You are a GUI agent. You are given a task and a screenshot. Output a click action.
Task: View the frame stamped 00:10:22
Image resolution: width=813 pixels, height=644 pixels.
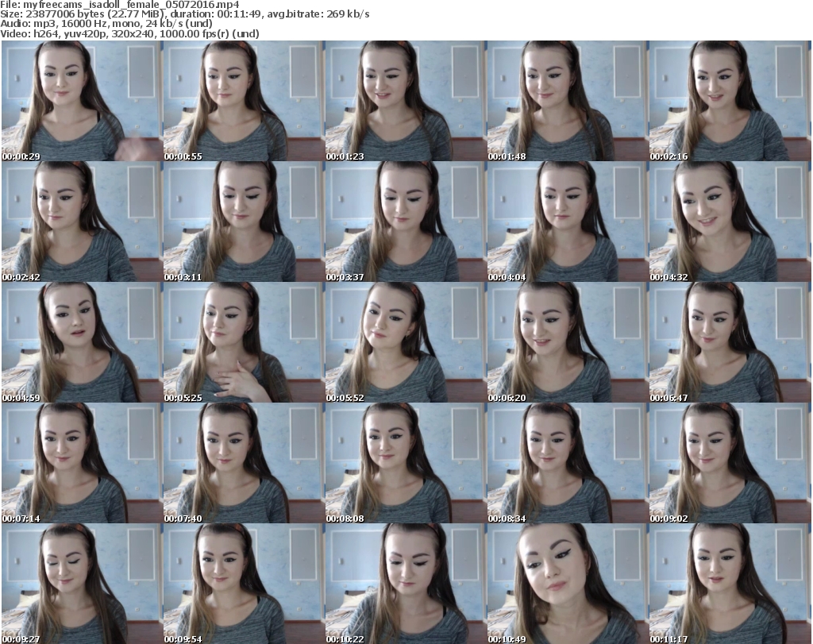point(406,584)
